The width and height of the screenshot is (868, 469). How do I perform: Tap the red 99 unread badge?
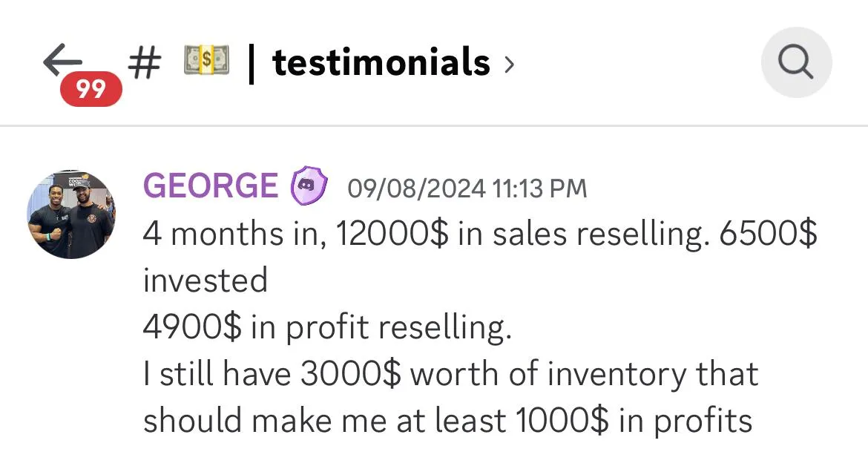pos(91,88)
